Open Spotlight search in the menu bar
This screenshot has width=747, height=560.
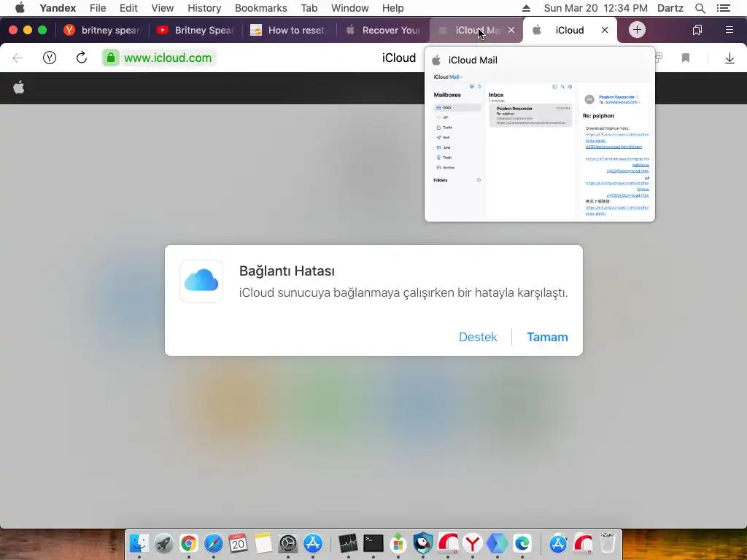tap(700, 8)
